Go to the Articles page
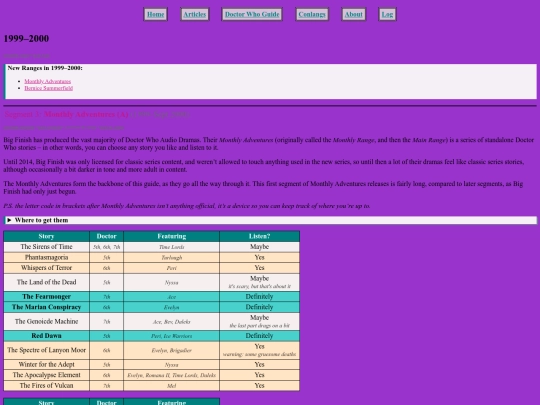 pos(195,14)
